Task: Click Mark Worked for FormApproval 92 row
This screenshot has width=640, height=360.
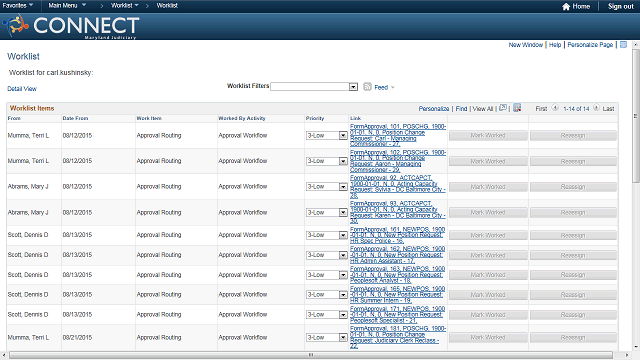Action: (x=488, y=187)
